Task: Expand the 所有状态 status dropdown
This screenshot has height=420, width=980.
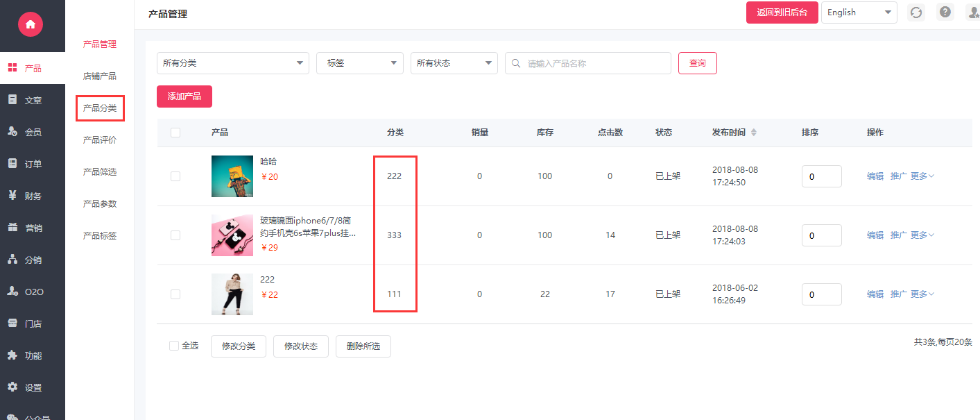Action: (454, 63)
